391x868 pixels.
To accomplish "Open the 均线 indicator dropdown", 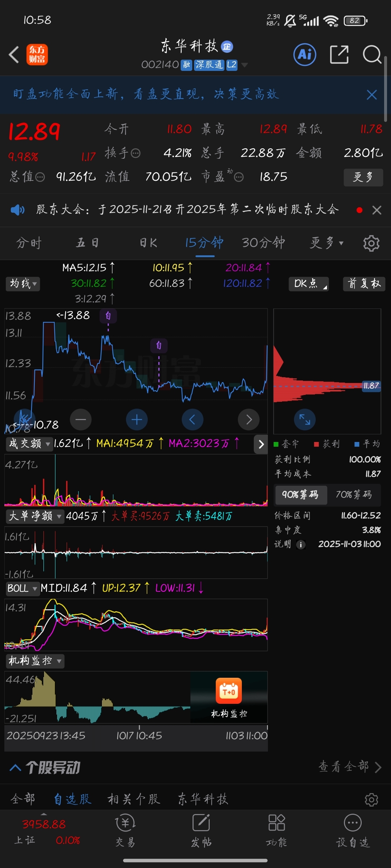I will (x=23, y=284).
